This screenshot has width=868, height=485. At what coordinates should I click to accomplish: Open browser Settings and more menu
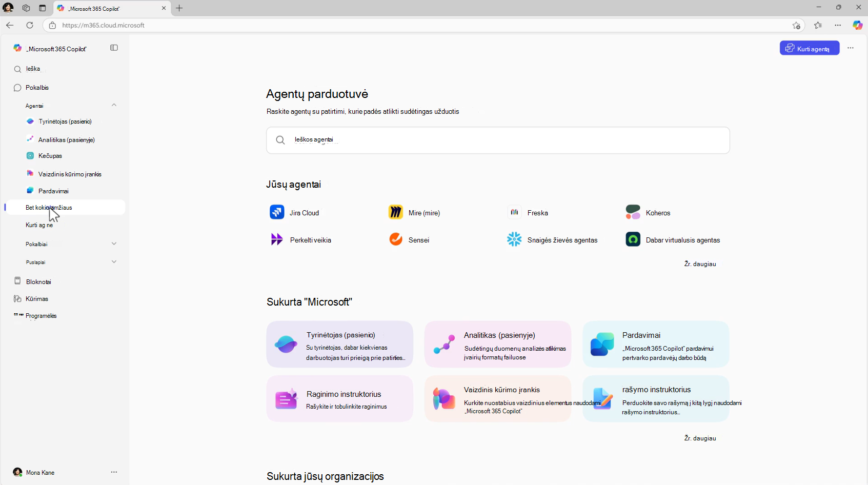838,25
